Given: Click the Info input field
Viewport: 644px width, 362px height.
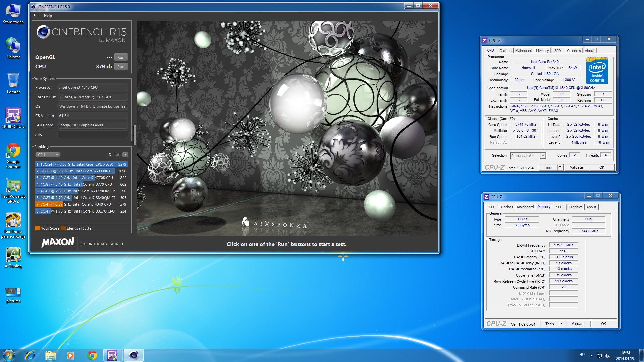Looking at the screenshot, I should pyautogui.click(x=93, y=134).
